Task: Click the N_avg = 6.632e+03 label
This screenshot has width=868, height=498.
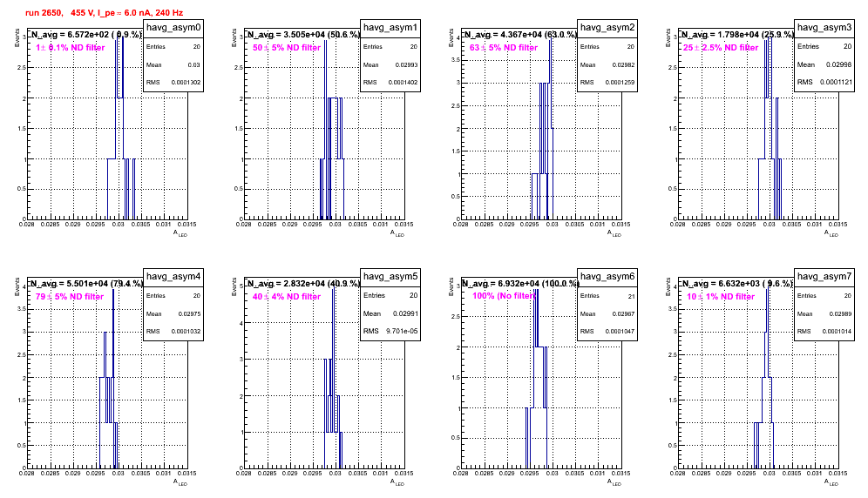Action: [x=737, y=284]
